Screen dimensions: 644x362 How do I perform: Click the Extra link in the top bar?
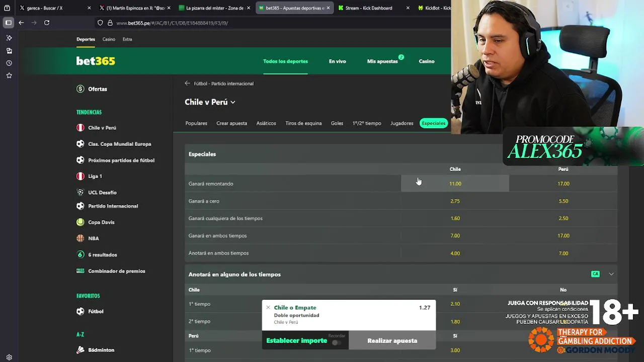(x=127, y=39)
